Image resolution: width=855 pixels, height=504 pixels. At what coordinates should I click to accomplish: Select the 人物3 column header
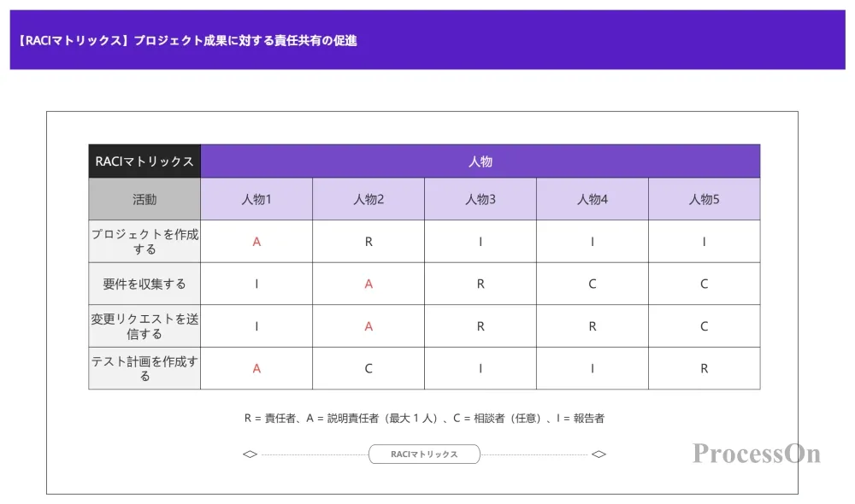pos(481,199)
